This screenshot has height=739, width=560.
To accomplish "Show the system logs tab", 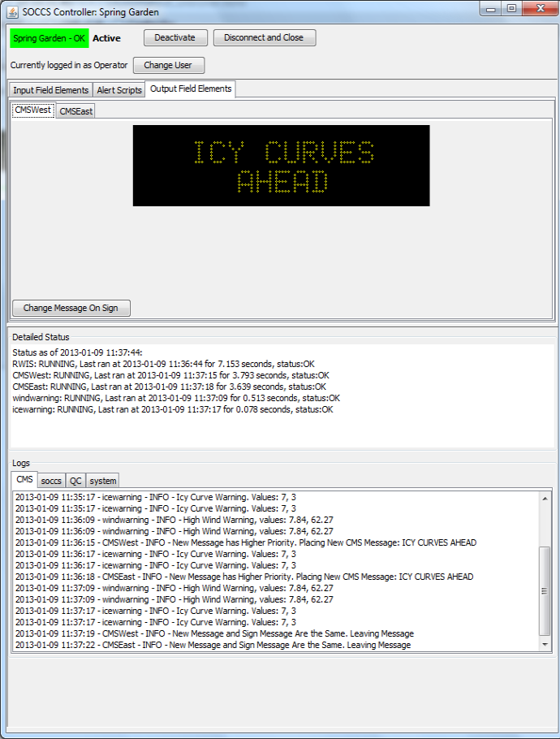I will (103, 481).
